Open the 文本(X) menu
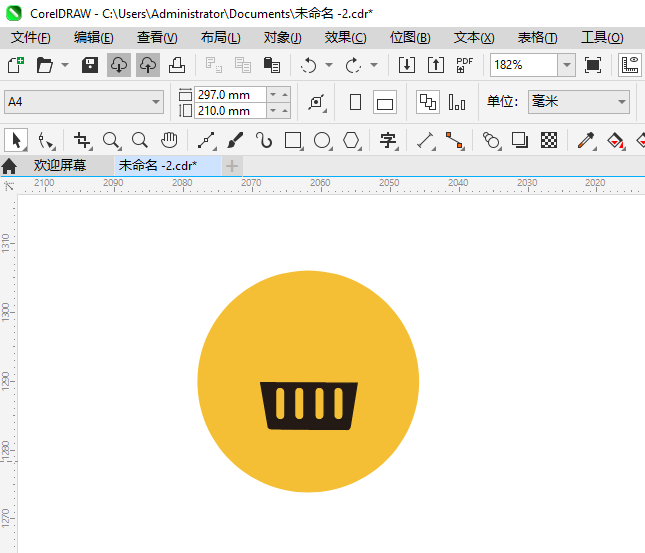645x553 pixels. coord(474,38)
